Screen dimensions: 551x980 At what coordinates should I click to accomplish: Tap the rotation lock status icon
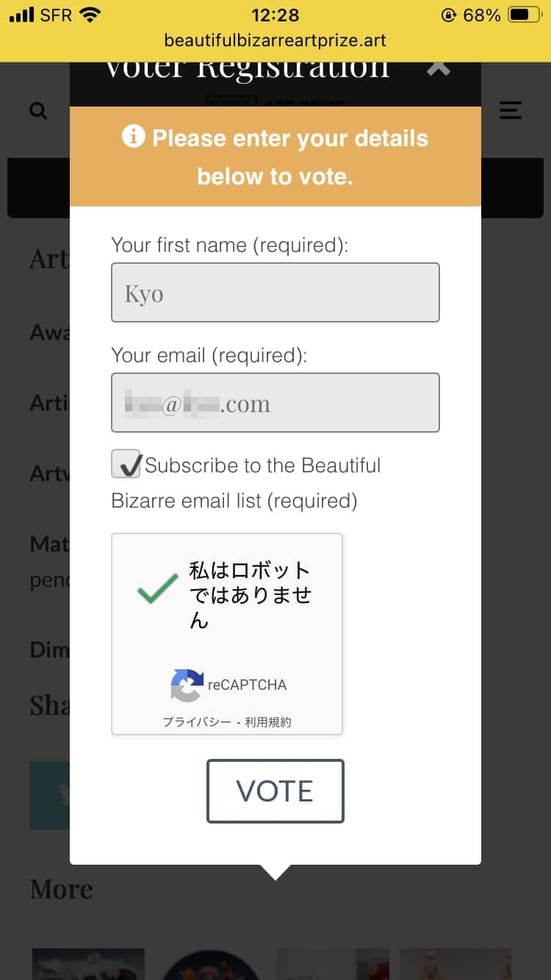point(448,15)
